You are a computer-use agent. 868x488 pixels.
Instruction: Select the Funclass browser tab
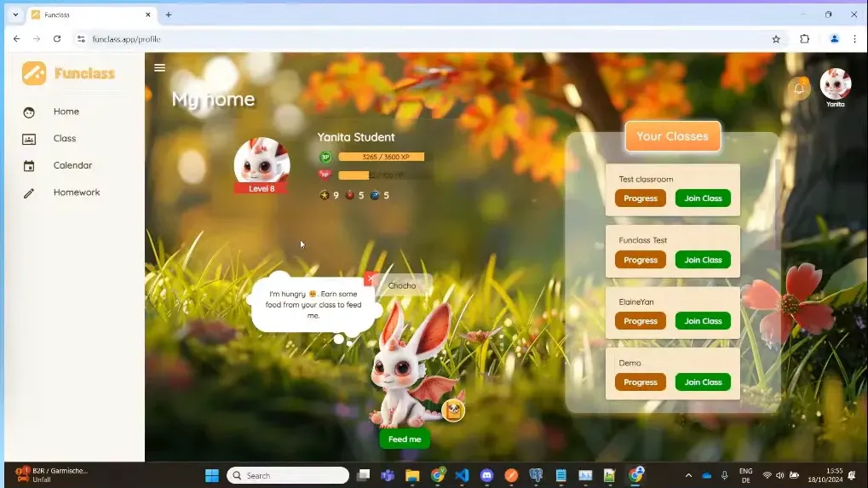click(91, 15)
